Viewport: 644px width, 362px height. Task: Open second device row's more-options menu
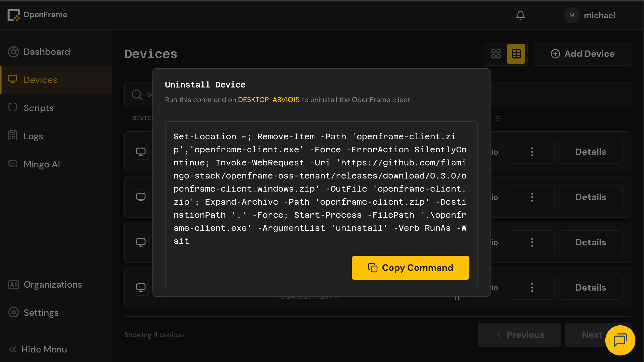(x=532, y=197)
